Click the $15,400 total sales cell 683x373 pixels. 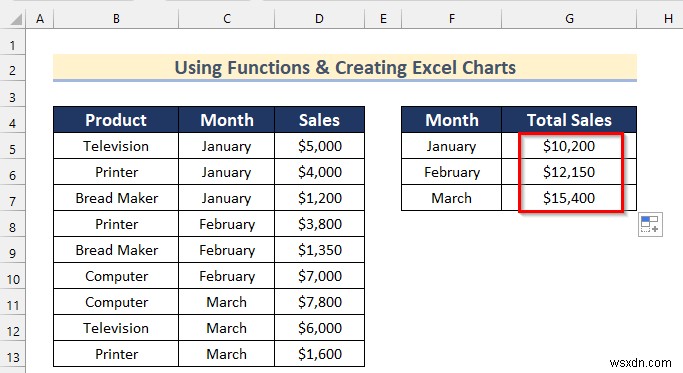[x=569, y=198]
